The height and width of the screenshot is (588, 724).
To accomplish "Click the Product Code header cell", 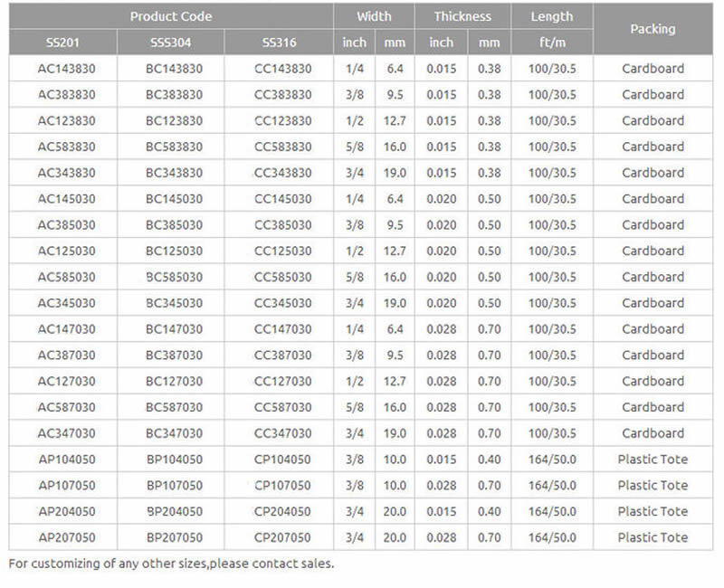I will tap(171, 16).
